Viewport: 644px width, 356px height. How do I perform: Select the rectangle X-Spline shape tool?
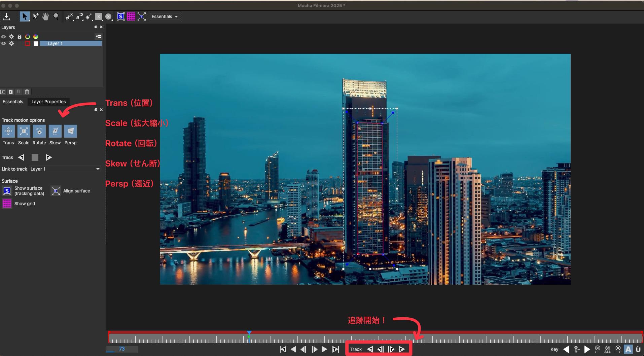pos(98,16)
